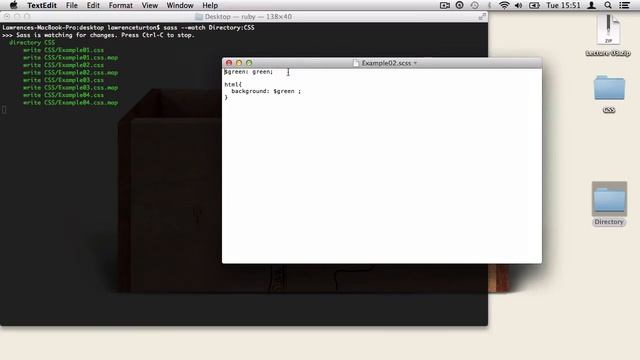Select the Lecture 03.zip file icon
Viewport: 640px width, 360px height.
(609, 29)
